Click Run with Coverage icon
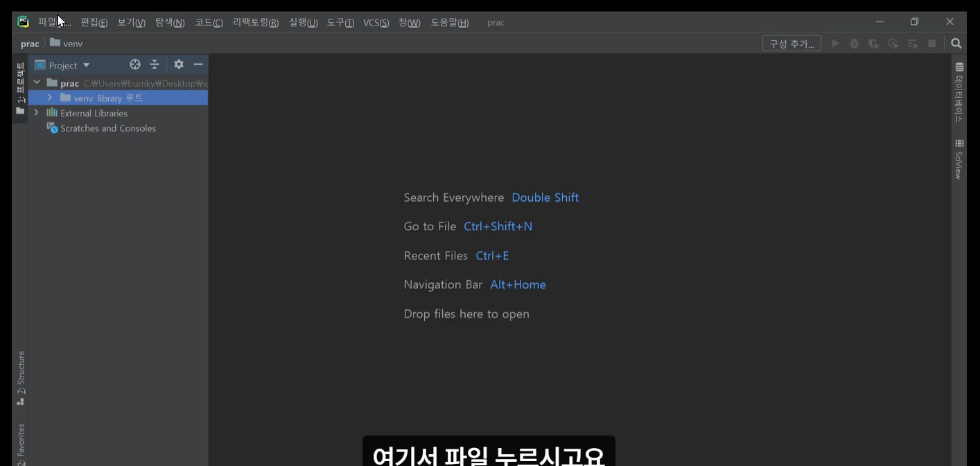This screenshot has height=466, width=980. click(874, 44)
